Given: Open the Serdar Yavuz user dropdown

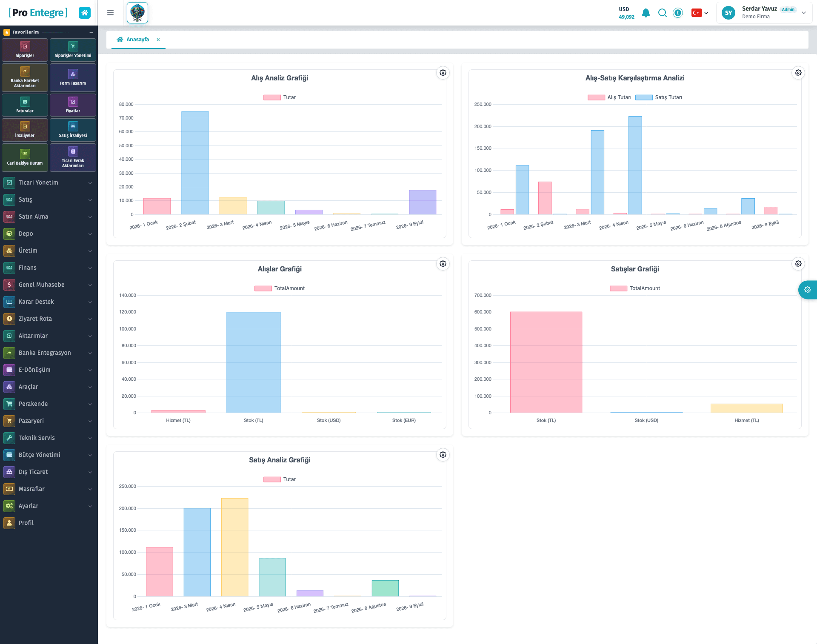Looking at the screenshot, I should click(764, 13).
